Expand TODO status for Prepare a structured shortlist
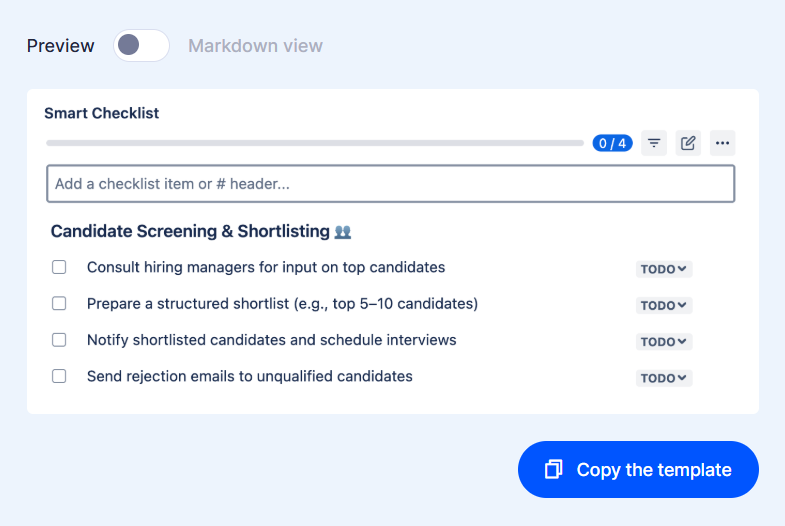Viewport: 785px width, 526px height. click(x=664, y=306)
